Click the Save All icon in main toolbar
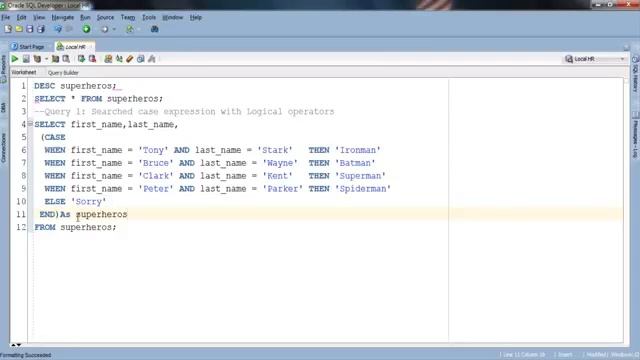The image size is (640, 360). point(40,29)
